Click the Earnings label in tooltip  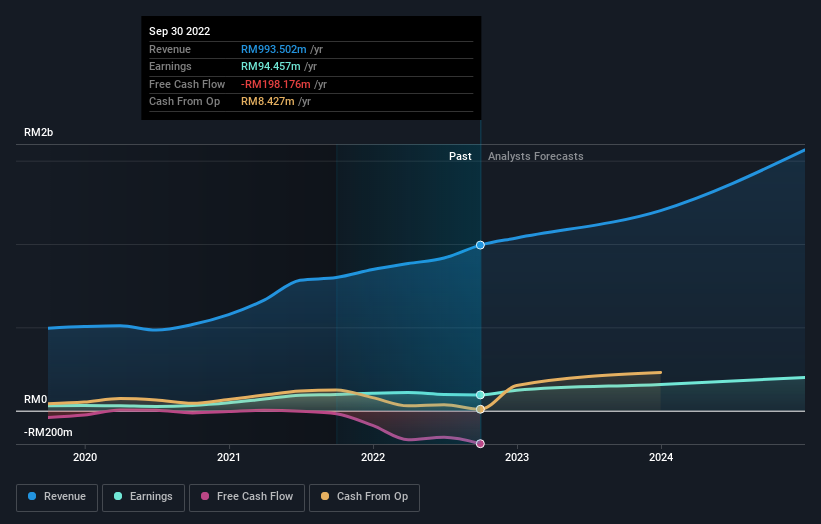[170, 66]
